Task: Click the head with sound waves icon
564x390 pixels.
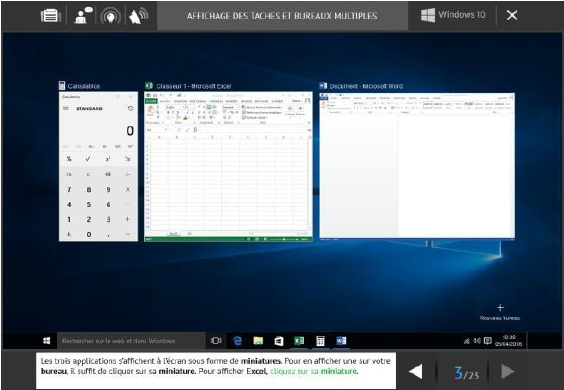Action: pos(110,16)
